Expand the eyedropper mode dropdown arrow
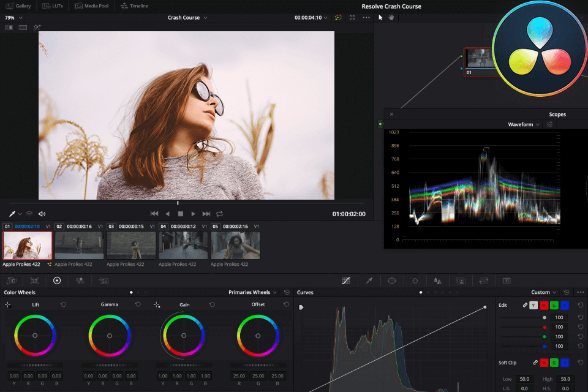The width and height of the screenshot is (588, 392). coord(20,214)
